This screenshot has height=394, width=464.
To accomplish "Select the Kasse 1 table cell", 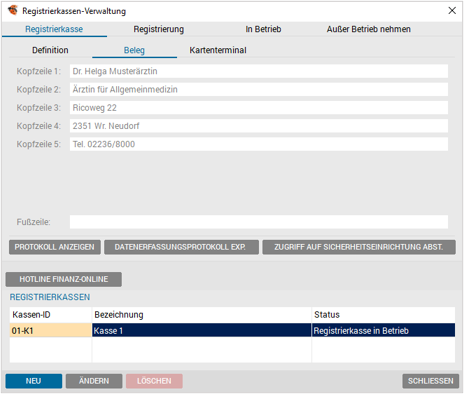I will (202, 331).
